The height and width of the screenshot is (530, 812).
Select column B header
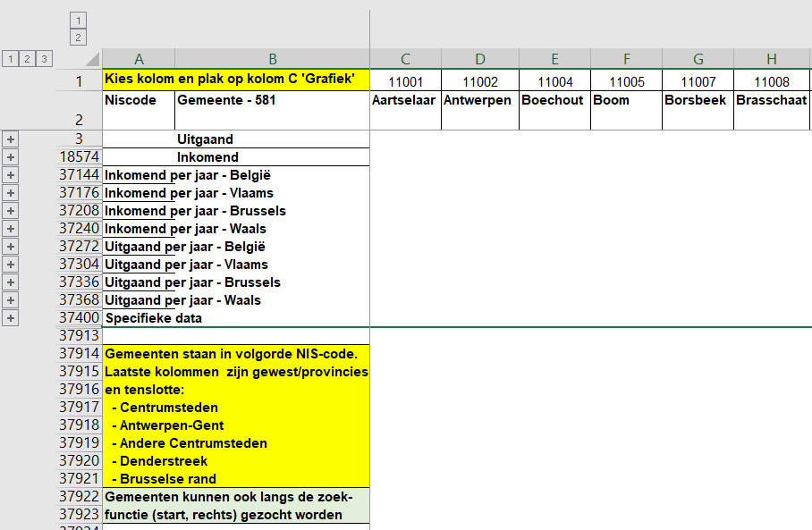273,59
